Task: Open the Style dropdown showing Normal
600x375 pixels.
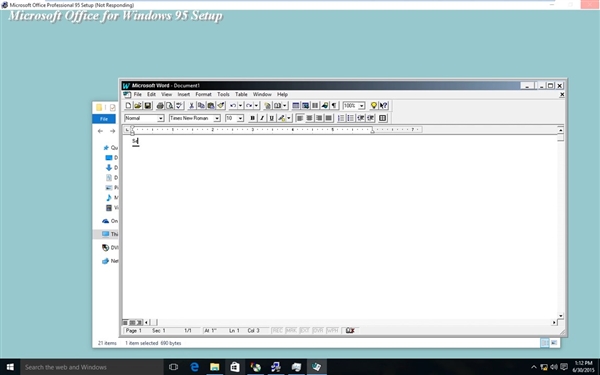Action: click(x=161, y=118)
